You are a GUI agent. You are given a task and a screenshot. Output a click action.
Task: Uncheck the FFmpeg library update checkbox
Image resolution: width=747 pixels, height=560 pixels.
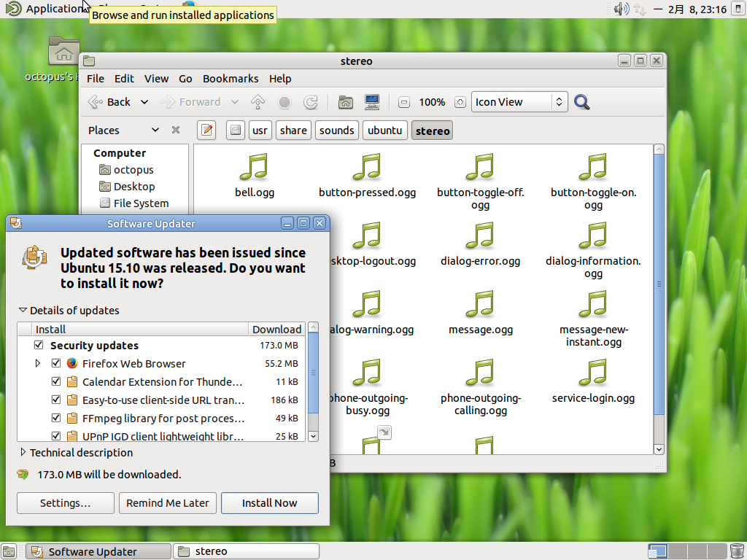pyautogui.click(x=55, y=418)
